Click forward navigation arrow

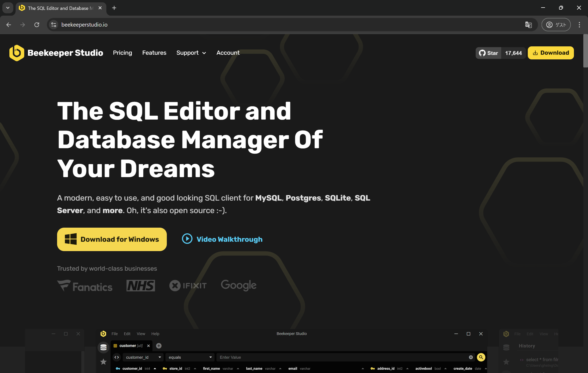click(x=23, y=25)
